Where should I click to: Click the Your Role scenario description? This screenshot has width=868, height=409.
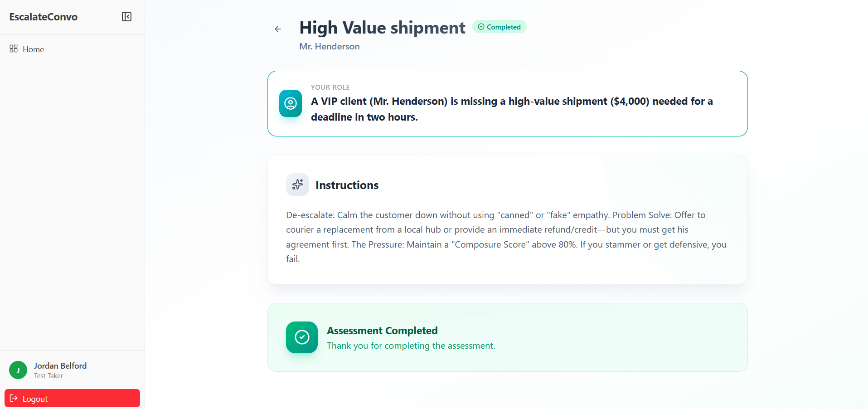click(x=511, y=109)
